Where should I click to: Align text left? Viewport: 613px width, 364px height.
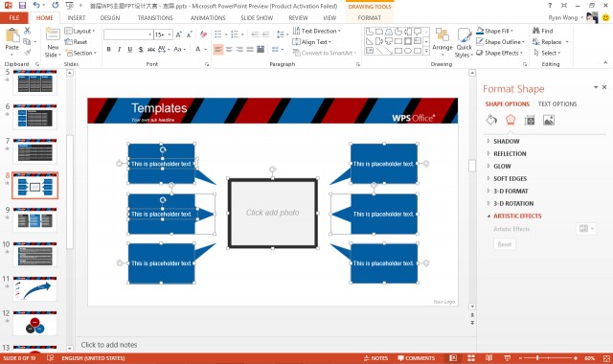click(x=218, y=49)
